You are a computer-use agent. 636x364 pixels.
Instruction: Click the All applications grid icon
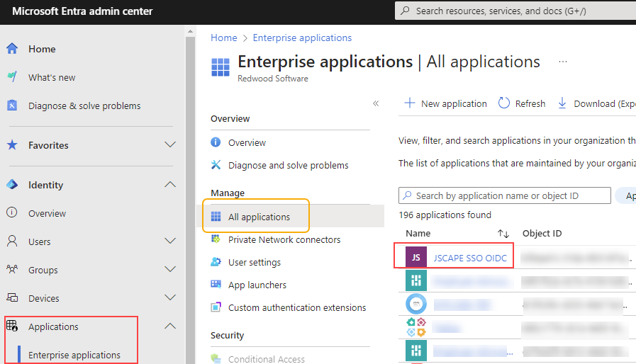(x=216, y=217)
